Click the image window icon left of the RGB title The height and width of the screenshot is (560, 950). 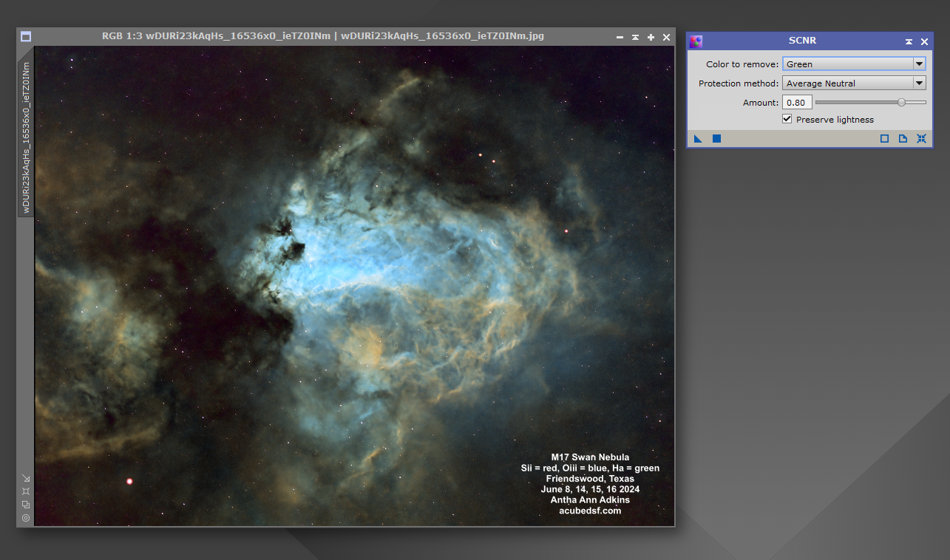26,36
